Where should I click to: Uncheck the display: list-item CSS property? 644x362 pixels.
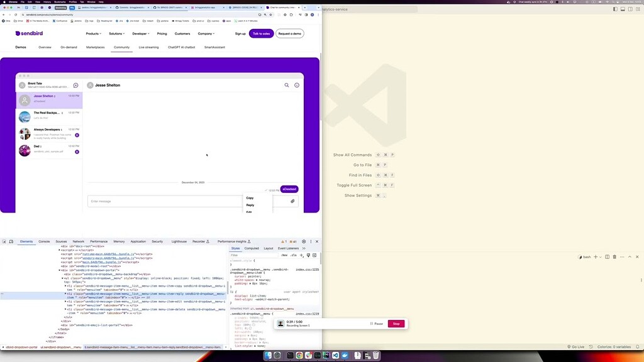(233, 295)
